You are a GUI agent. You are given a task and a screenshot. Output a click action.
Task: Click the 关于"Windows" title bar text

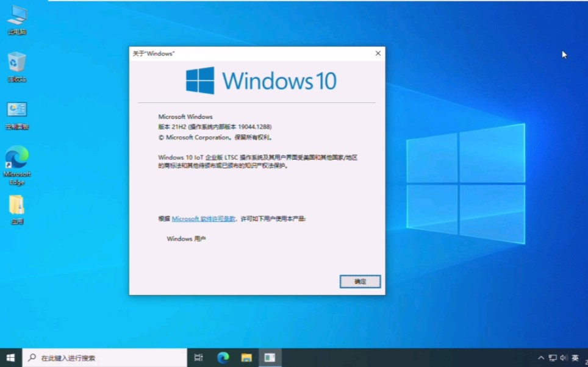(154, 54)
